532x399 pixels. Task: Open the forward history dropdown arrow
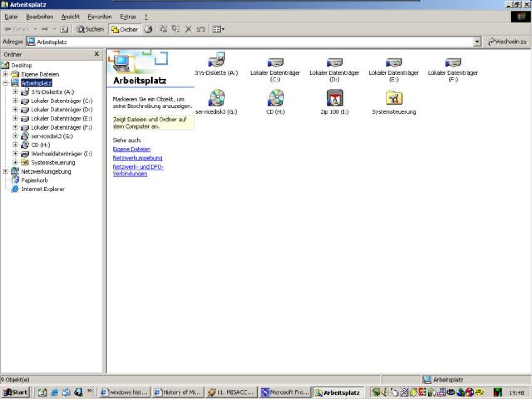[x=54, y=29]
